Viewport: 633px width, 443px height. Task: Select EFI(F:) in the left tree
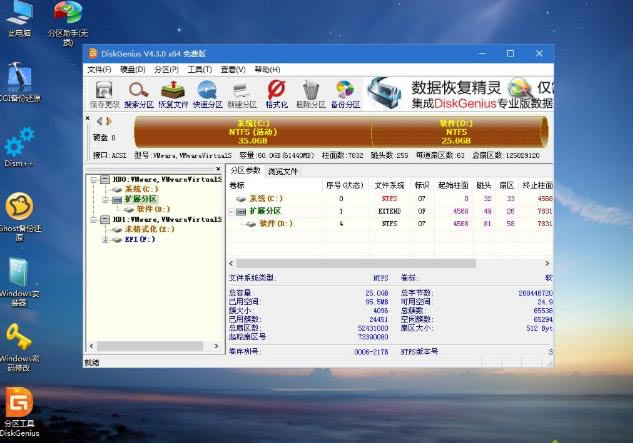[140, 239]
